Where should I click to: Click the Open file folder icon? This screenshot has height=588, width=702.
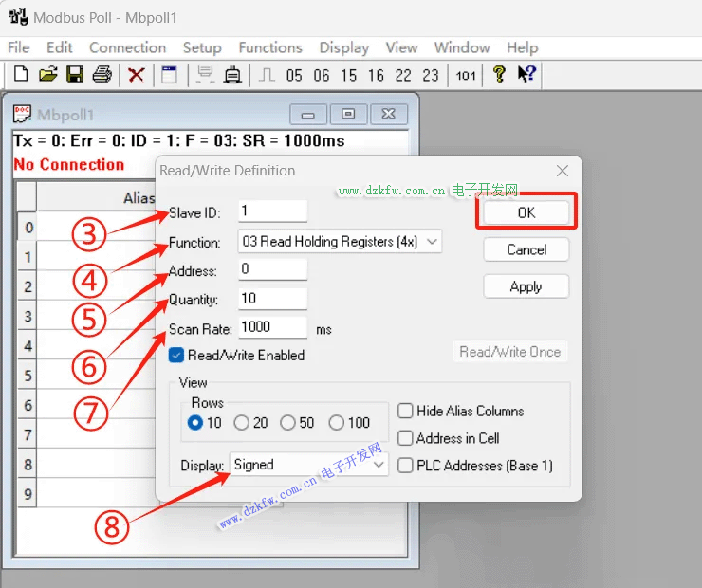pos(47,74)
